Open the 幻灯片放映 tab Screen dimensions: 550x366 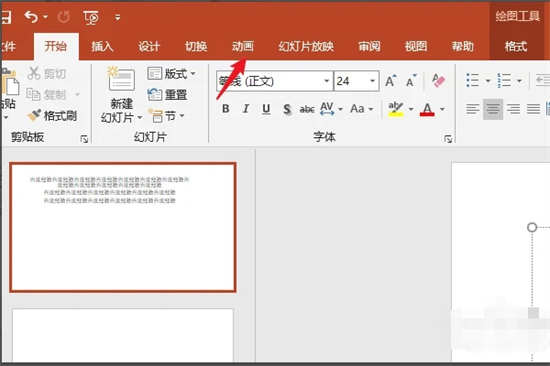point(306,46)
